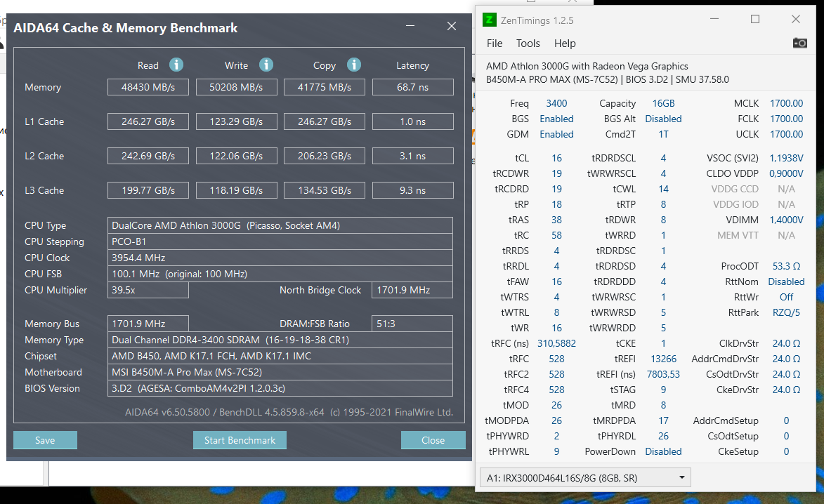The width and height of the screenshot is (824, 504).
Task: Select the L3 Cache Write value
Action: point(236,190)
